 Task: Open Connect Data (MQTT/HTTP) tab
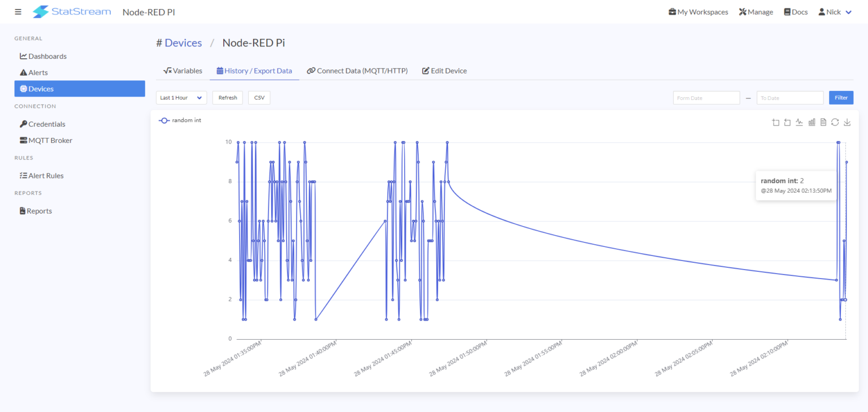(357, 71)
